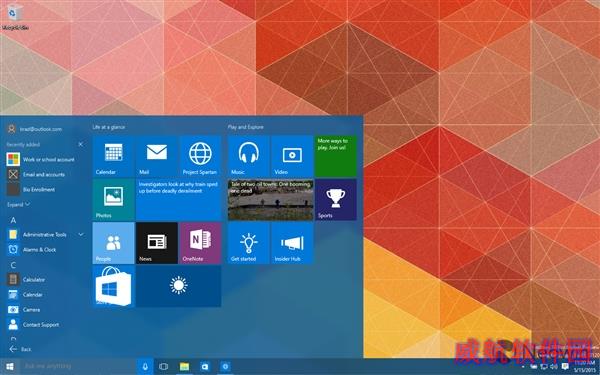Open the Tale of two oil towns tile

(x=271, y=199)
